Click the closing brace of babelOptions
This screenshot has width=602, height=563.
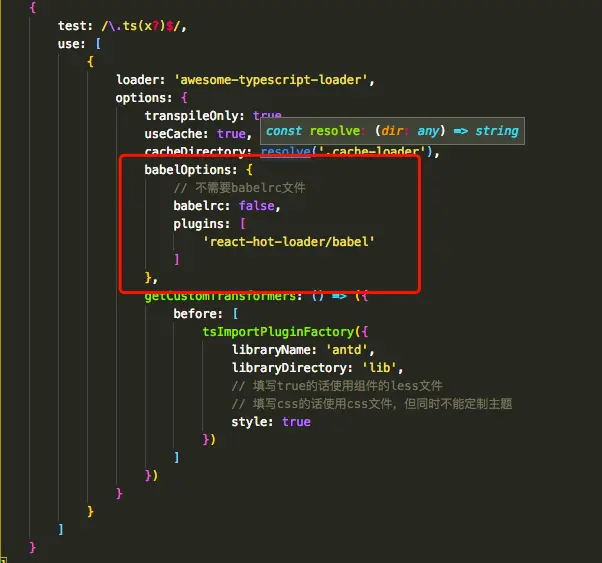coord(149,278)
